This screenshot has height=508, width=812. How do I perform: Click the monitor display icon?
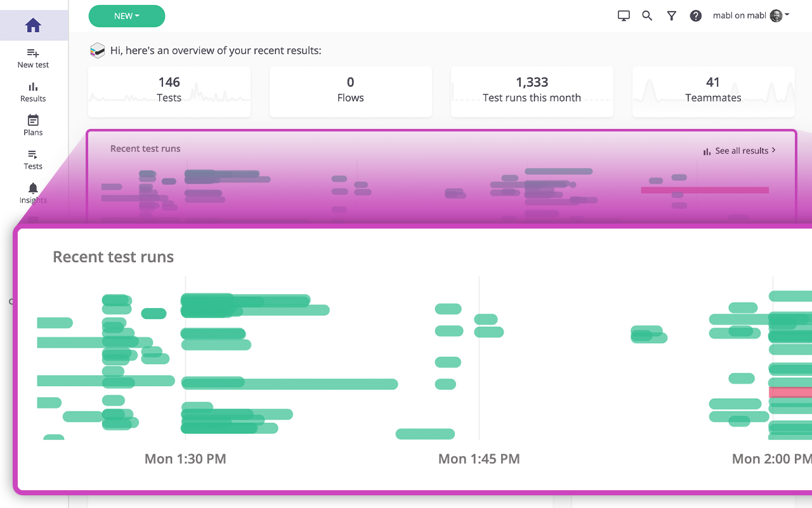coord(624,15)
